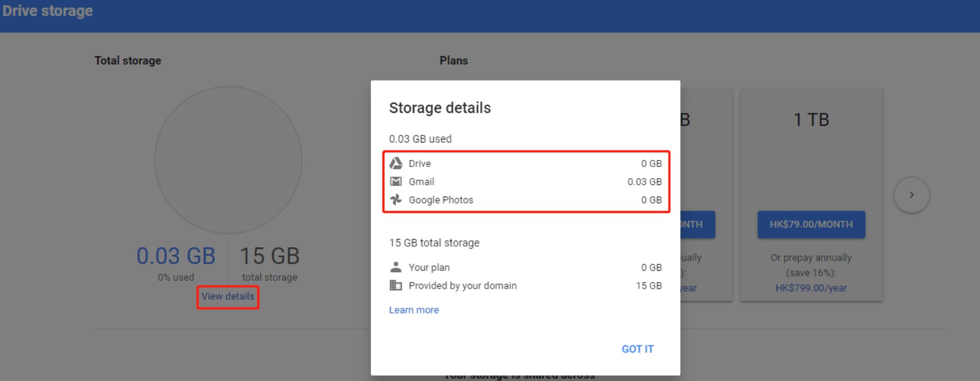980x381 pixels.
Task: Click the Gmail envelope icon
Action: point(396,181)
